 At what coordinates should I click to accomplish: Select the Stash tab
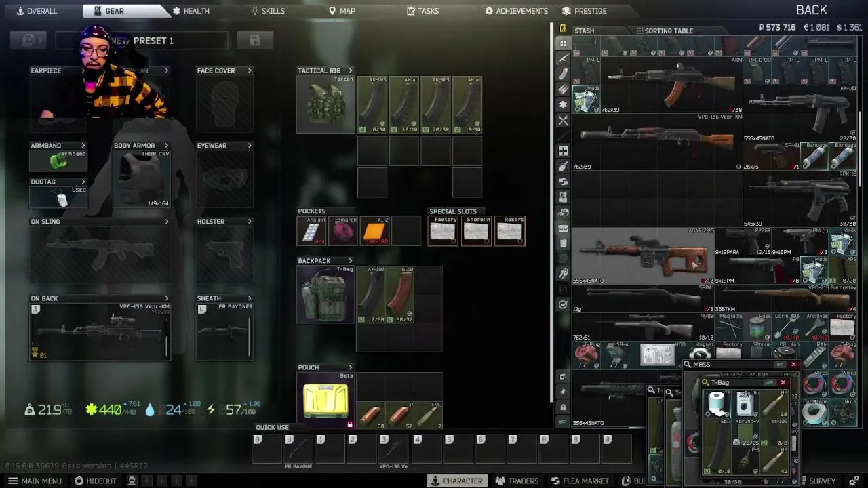pyautogui.click(x=584, y=30)
